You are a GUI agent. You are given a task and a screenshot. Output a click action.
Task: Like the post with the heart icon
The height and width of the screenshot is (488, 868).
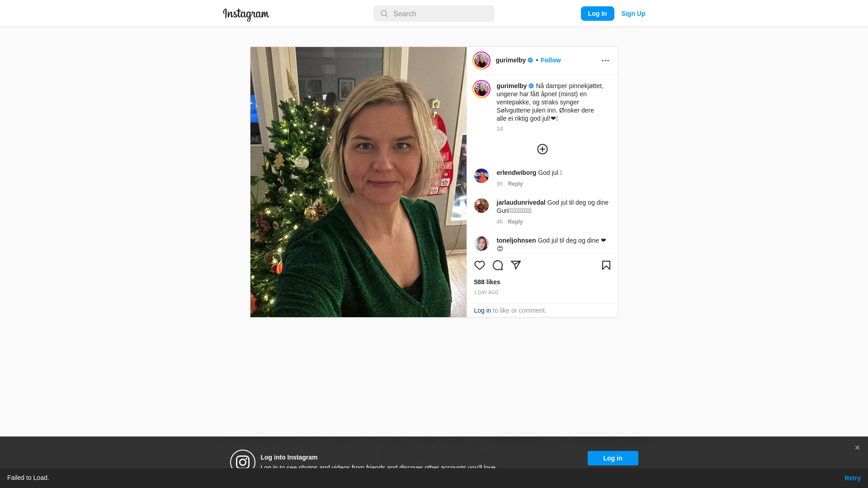[480, 265]
